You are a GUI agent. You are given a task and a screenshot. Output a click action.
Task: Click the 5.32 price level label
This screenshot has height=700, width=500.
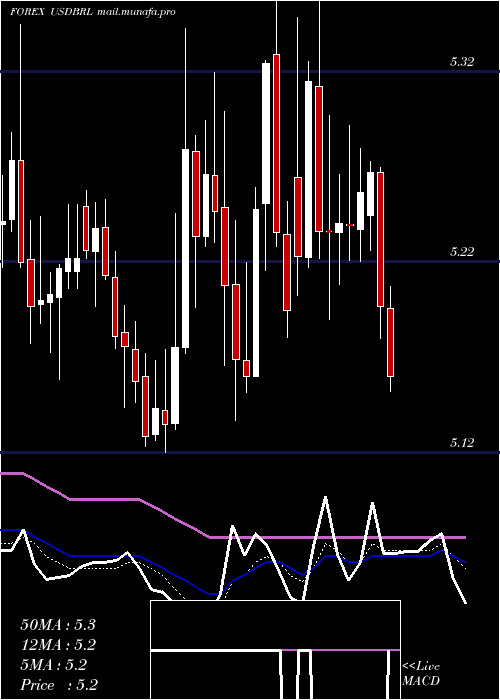point(461,62)
